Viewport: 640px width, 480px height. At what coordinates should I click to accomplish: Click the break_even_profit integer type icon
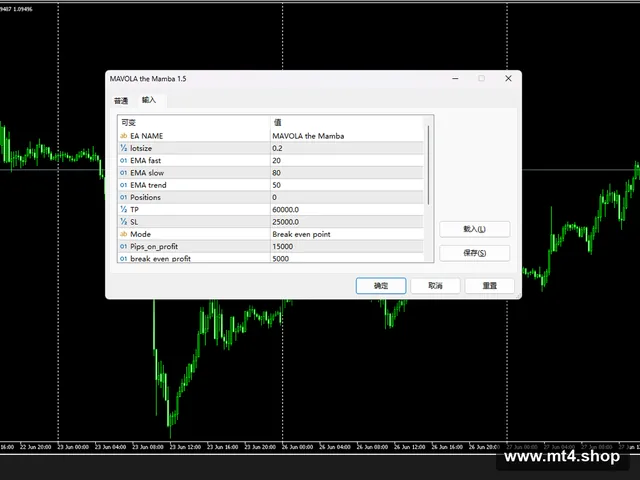pyautogui.click(x=123, y=258)
